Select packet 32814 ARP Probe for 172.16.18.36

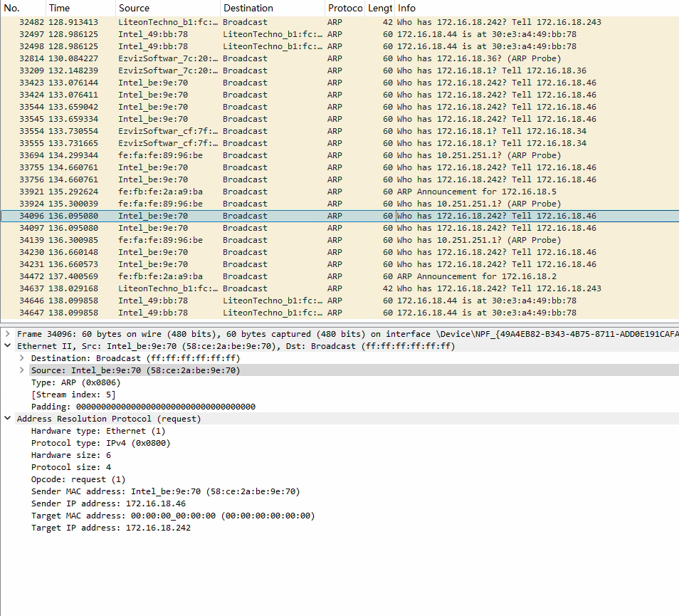point(339,58)
